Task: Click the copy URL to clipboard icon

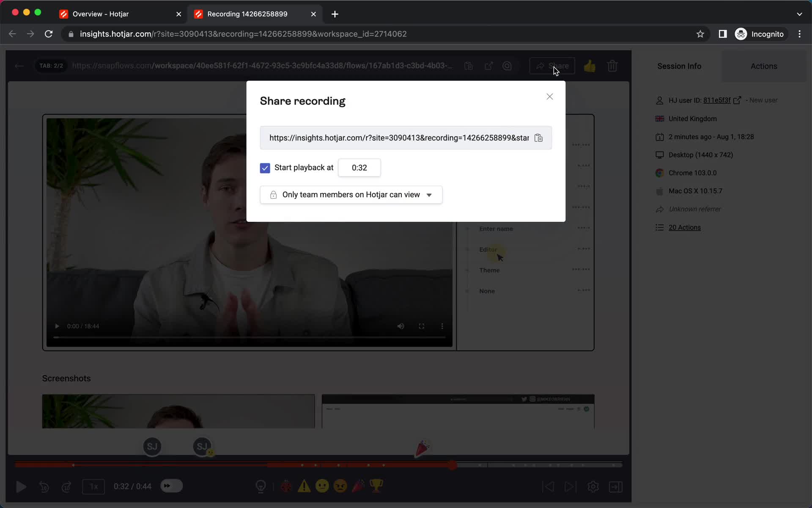Action: click(538, 138)
